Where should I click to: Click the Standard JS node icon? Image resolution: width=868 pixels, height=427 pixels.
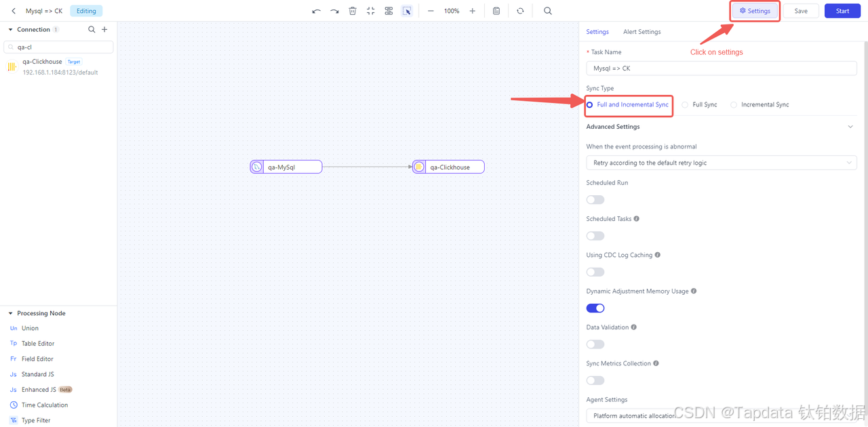coord(14,374)
